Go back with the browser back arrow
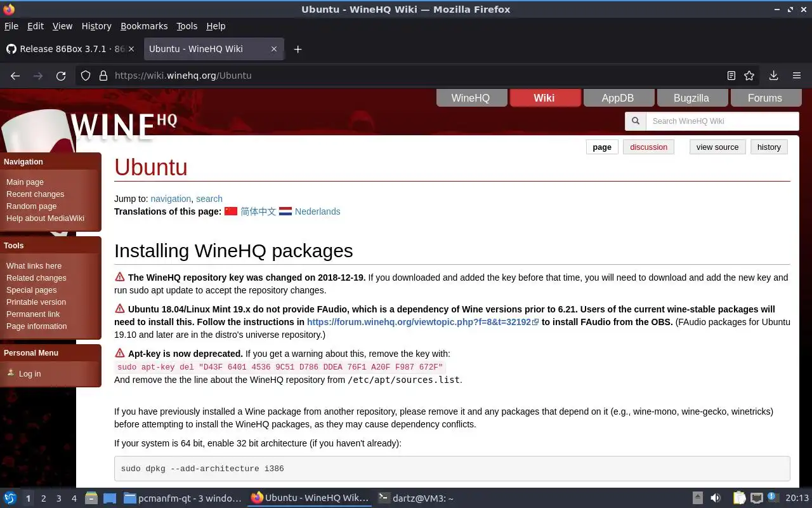This screenshot has width=812, height=508. pyautogui.click(x=15, y=76)
